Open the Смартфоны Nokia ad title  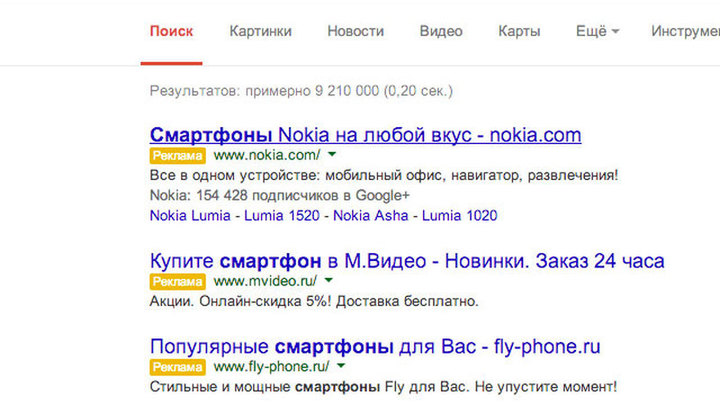click(x=365, y=134)
